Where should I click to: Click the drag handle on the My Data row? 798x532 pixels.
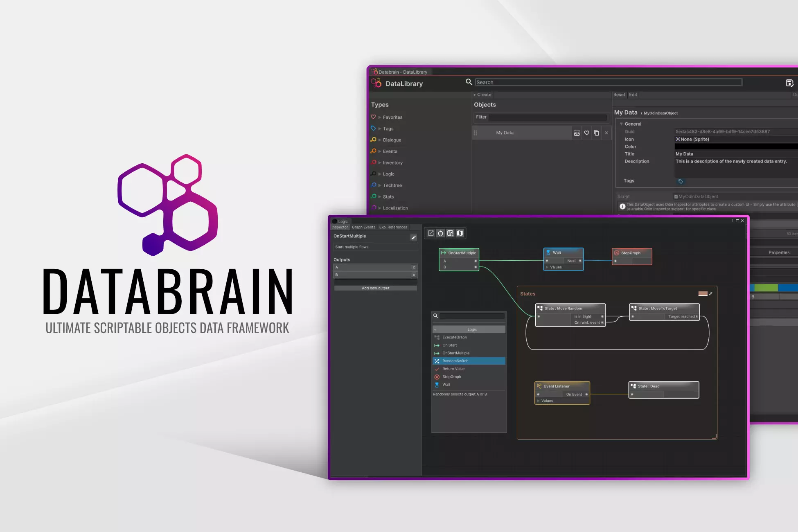click(476, 133)
